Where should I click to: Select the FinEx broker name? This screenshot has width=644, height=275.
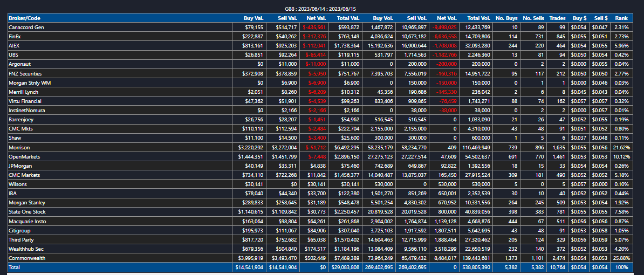point(15,37)
